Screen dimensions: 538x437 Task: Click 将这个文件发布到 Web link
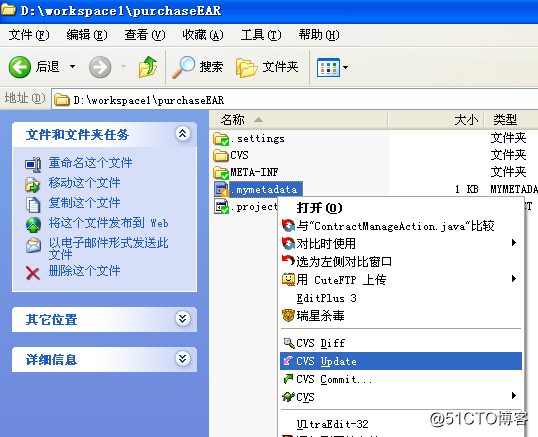coord(108,223)
